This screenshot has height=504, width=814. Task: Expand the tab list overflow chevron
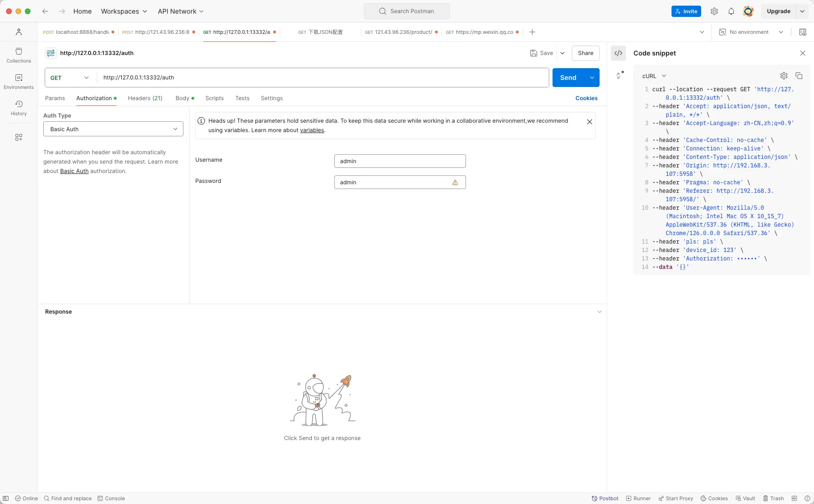(702, 32)
